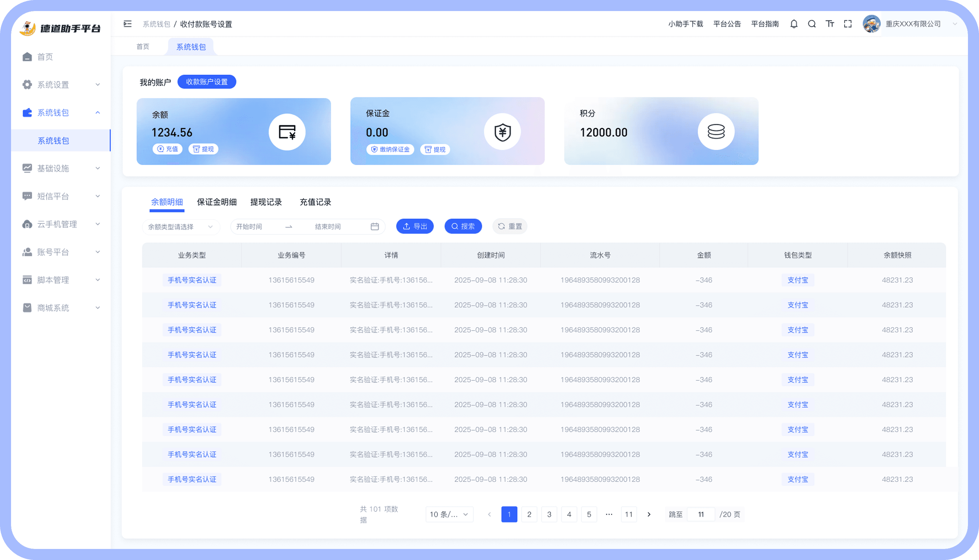
Task: Open the company avatar picture
Action: (871, 24)
